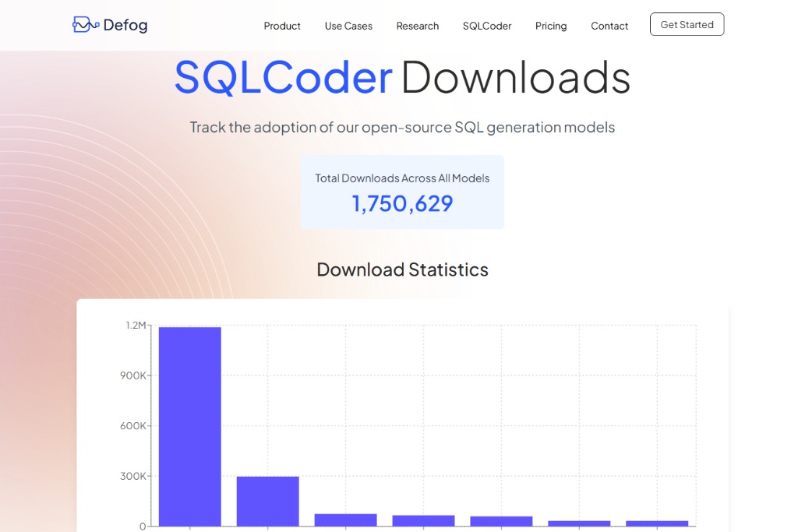Open the Product menu

coord(282,26)
